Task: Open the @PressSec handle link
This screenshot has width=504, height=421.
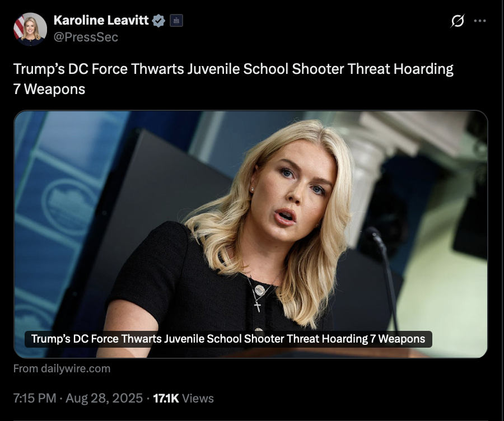Action: point(86,38)
